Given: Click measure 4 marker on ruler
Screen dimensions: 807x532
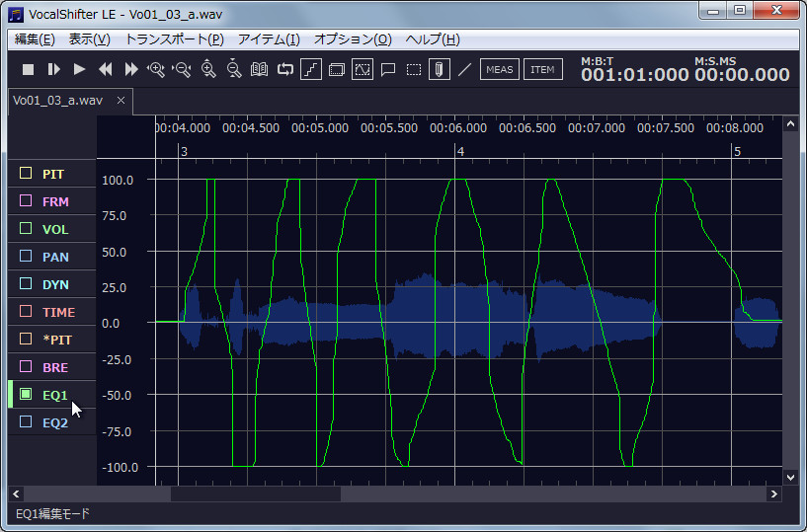Looking at the screenshot, I should point(460,151).
